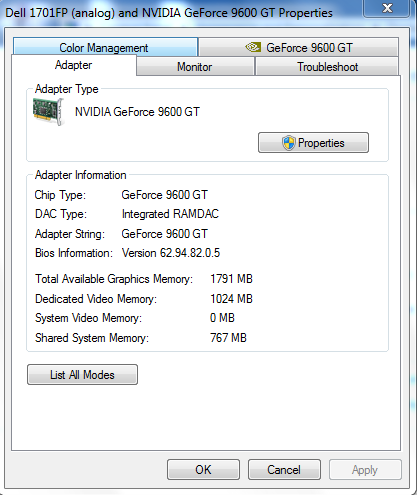
Task: Click the Apply button
Action: tap(365, 470)
